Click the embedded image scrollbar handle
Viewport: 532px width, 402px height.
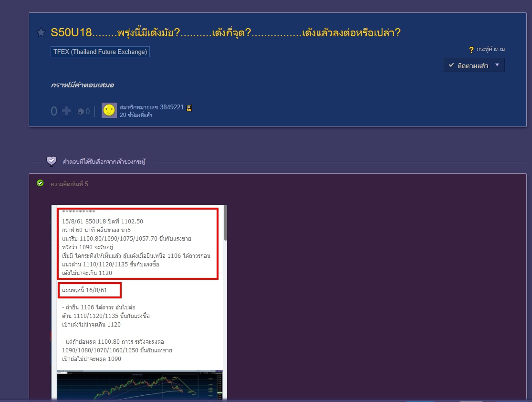coord(225,223)
